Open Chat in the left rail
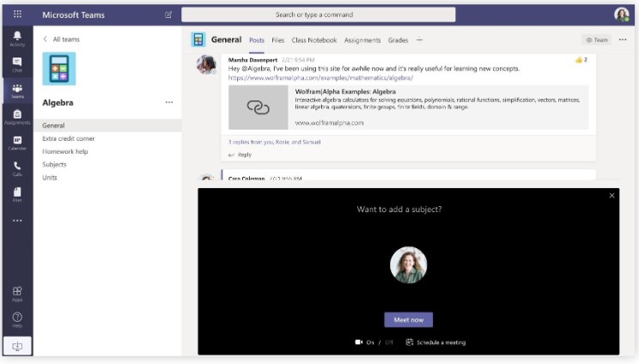639x364 pixels. pos(17,64)
